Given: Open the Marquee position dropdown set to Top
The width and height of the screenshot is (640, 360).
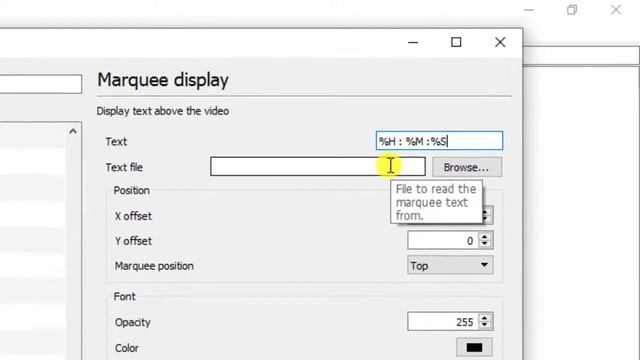Looking at the screenshot, I should 450,266.
